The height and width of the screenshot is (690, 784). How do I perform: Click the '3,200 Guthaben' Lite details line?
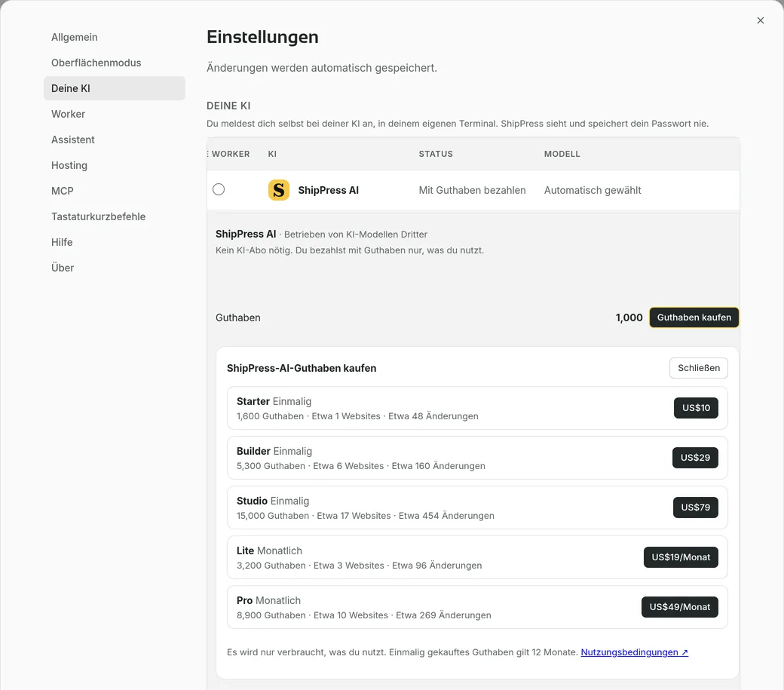[359, 566]
